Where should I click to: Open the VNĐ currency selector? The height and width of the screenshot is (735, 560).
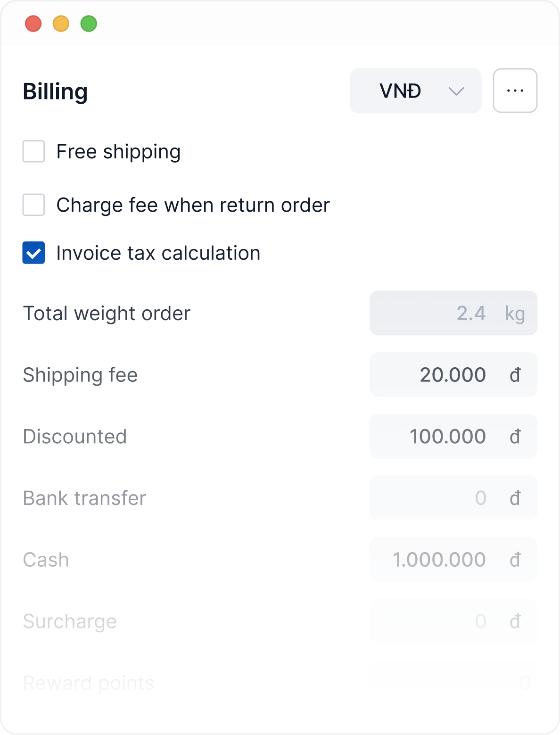tap(415, 91)
